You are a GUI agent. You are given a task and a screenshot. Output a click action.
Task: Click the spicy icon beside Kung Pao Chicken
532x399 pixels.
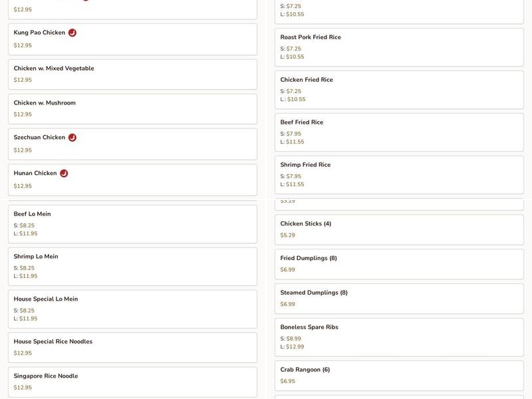coord(72,33)
